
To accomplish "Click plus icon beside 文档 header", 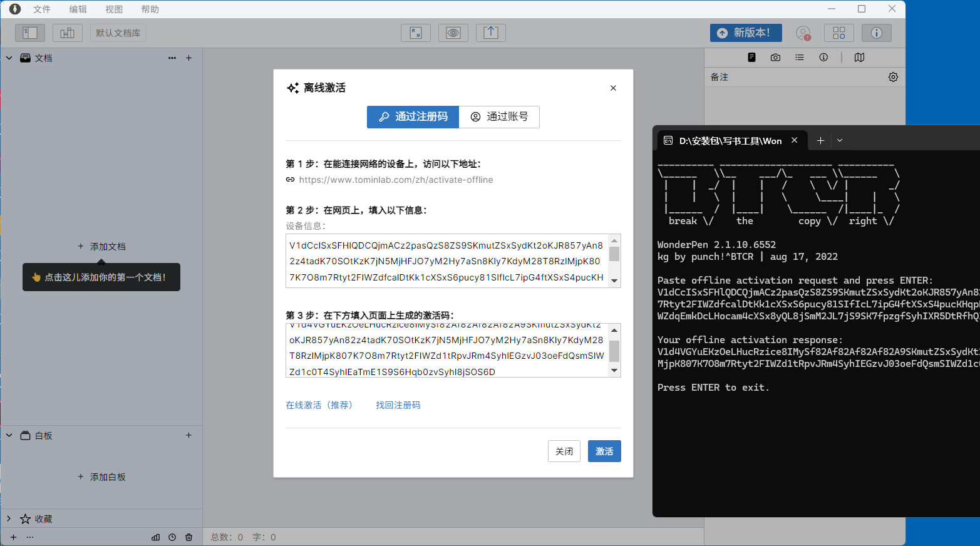I will click(x=189, y=58).
